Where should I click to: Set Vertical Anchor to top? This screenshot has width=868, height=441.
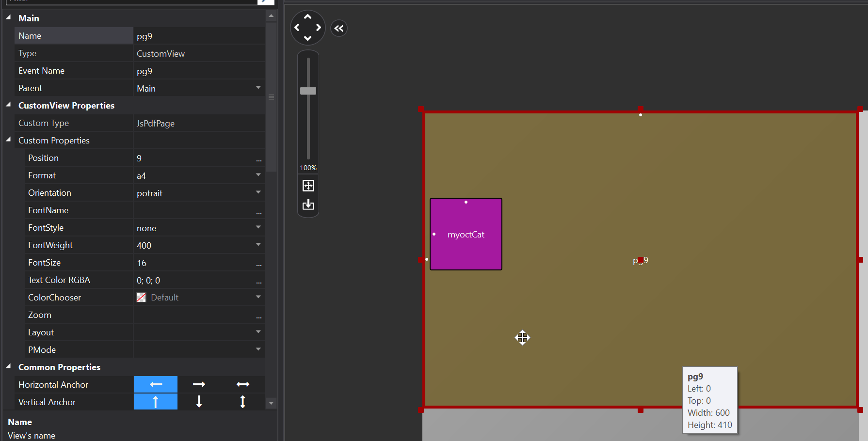point(156,402)
